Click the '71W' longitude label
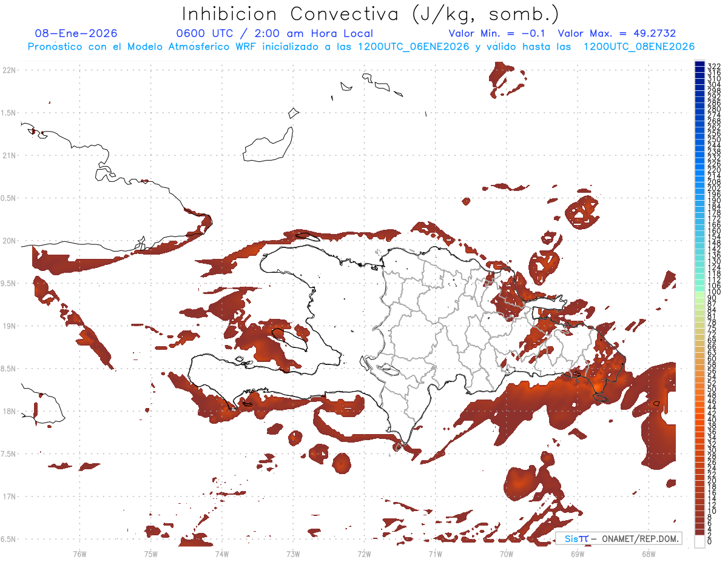This screenshot has height=562, width=728. pyautogui.click(x=435, y=553)
